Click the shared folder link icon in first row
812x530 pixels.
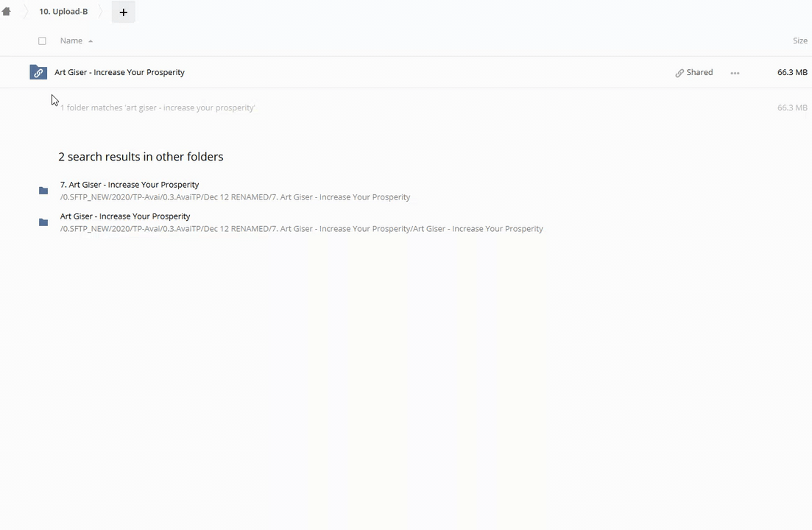(38, 72)
